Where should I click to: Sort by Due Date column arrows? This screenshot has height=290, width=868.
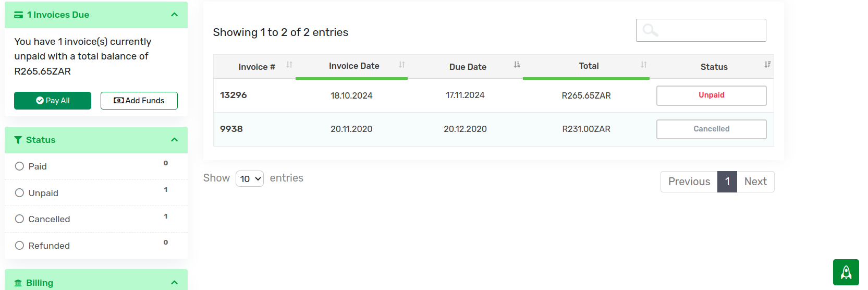point(517,65)
